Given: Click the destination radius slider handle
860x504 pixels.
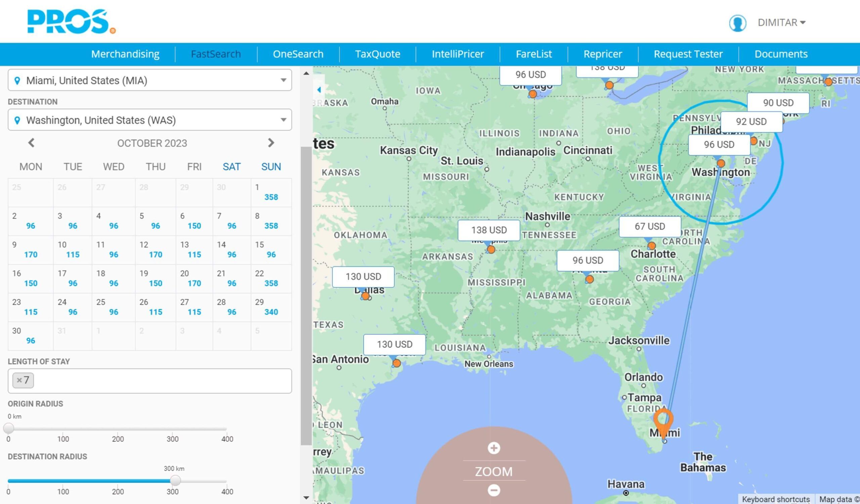Looking at the screenshot, I should (175, 480).
